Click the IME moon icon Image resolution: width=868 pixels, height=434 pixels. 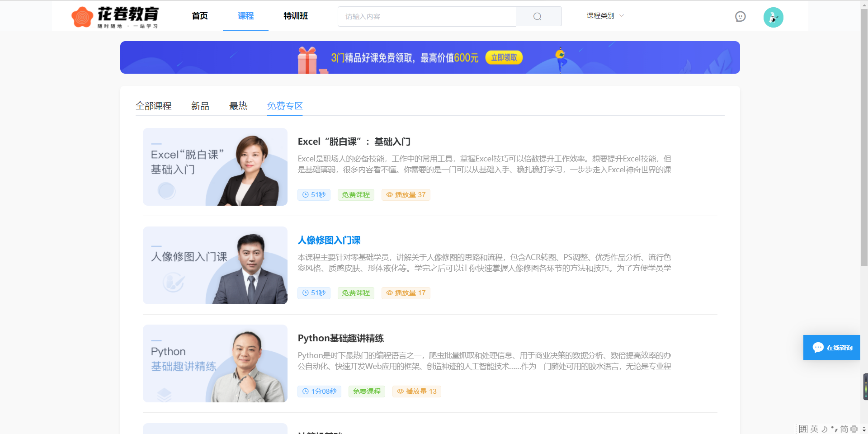pyautogui.click(x=824, y=429)
